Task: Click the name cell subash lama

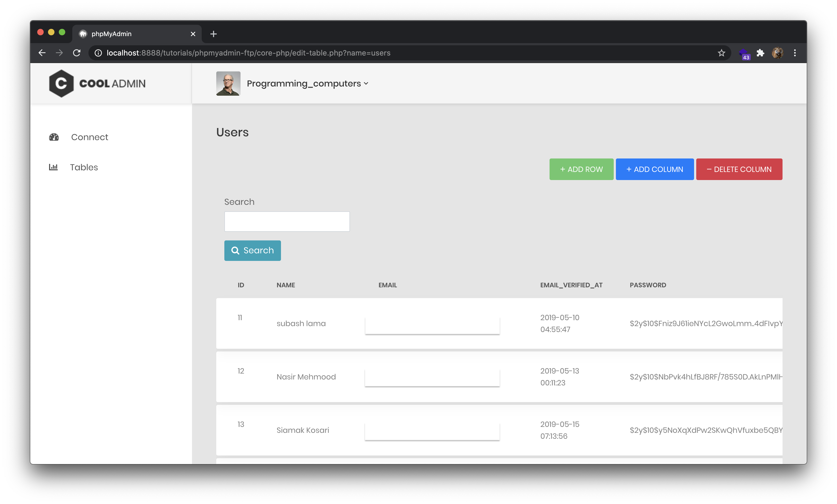Action: pos(301,324)
